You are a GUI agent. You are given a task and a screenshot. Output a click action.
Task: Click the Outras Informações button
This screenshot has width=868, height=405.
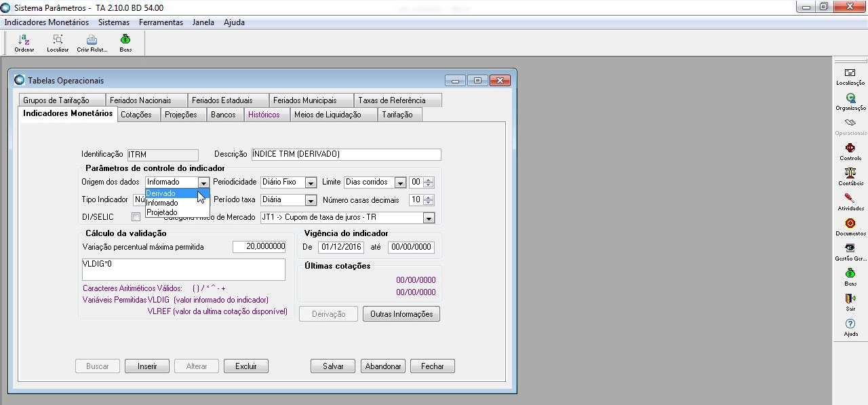(x=401, y=314)
